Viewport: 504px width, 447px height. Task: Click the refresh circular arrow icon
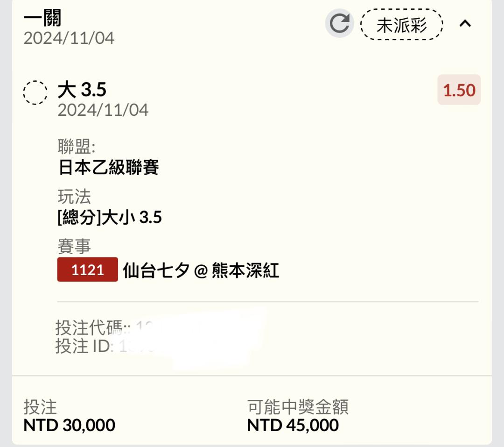click(339, 23)
